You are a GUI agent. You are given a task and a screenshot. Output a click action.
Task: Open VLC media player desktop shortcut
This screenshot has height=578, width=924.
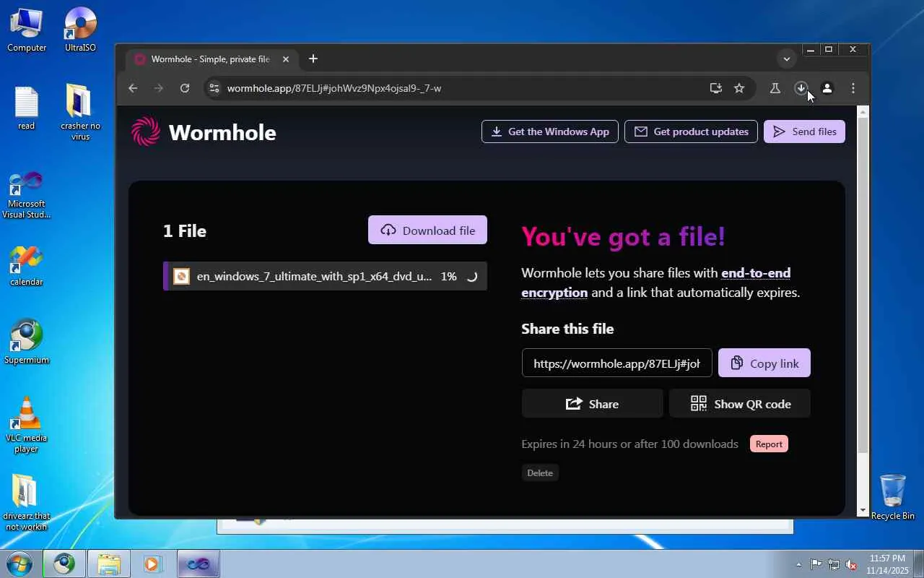point(27,426)
